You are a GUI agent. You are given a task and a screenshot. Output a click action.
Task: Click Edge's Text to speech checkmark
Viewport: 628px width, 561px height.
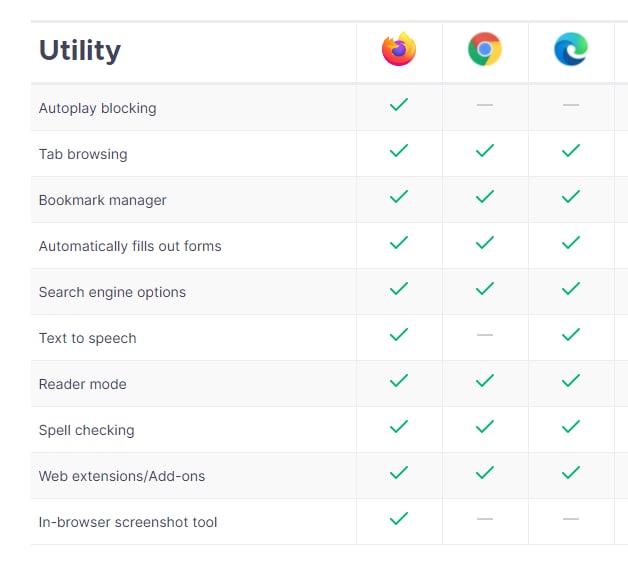point(571,334)
